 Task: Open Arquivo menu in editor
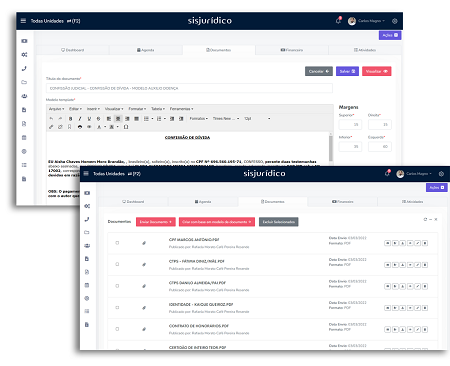[56, 109]
